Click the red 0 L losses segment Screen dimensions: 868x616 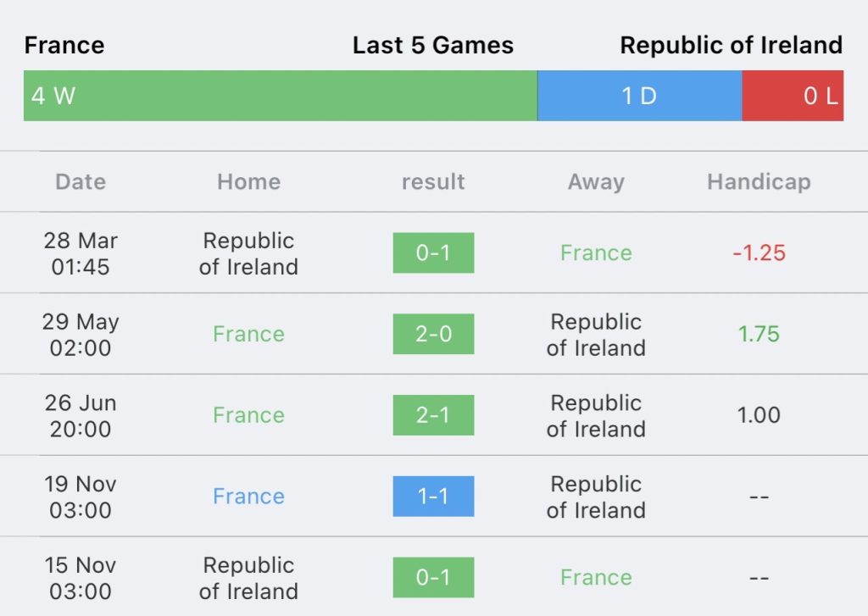(793, 96)
